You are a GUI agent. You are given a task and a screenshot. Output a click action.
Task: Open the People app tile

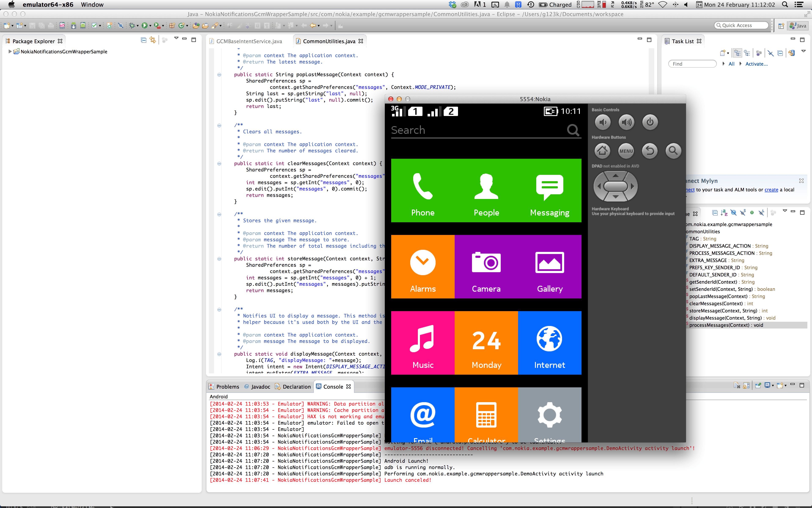click(x=486, y=190)
